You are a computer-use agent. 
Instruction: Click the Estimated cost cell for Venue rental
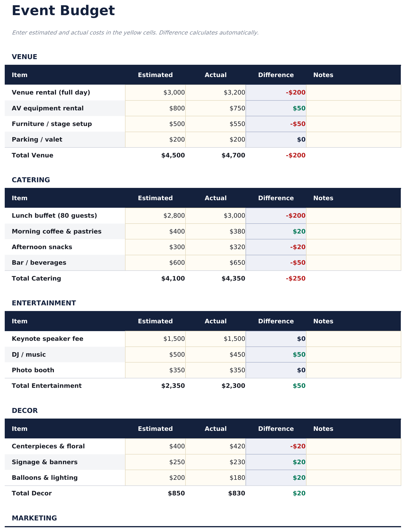[x=155, y=93]
